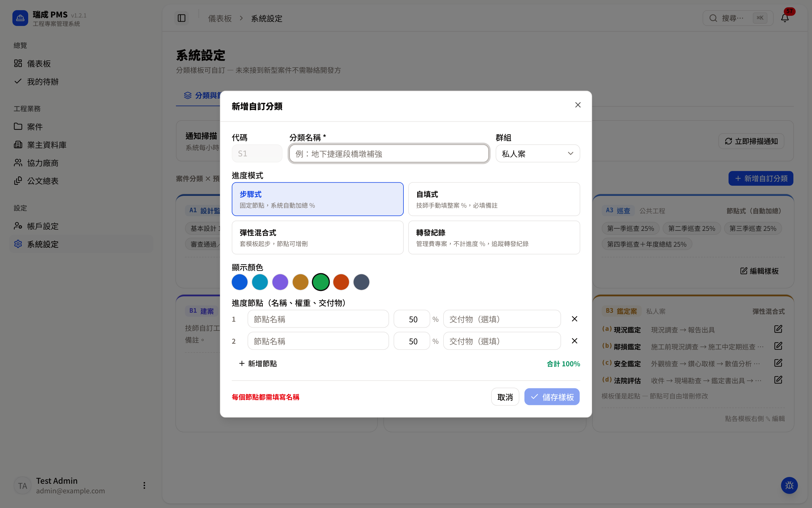Open 儀表板 in the sidebar
The height and width of the screenshot is (508, 812).
pos(81,63)
